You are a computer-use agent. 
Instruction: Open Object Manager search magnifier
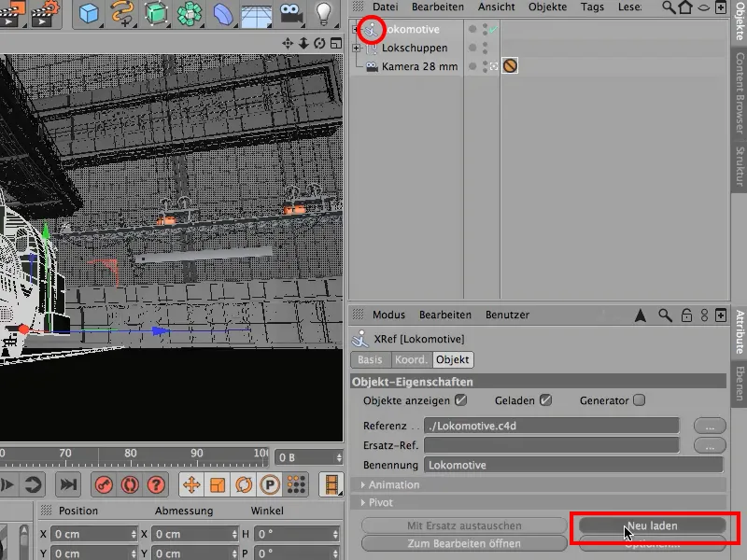[x=669, y=7]
